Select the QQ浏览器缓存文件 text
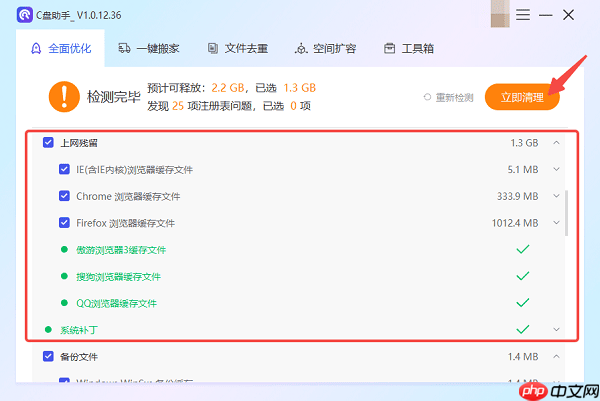Viewport: 600px width, 401px height. (116, 303)
